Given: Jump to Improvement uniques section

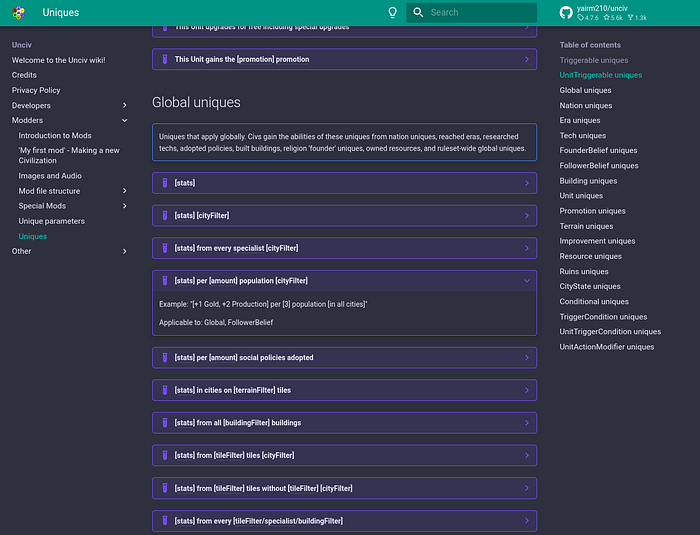Looking at the screenshot, I should click(597, 241).
